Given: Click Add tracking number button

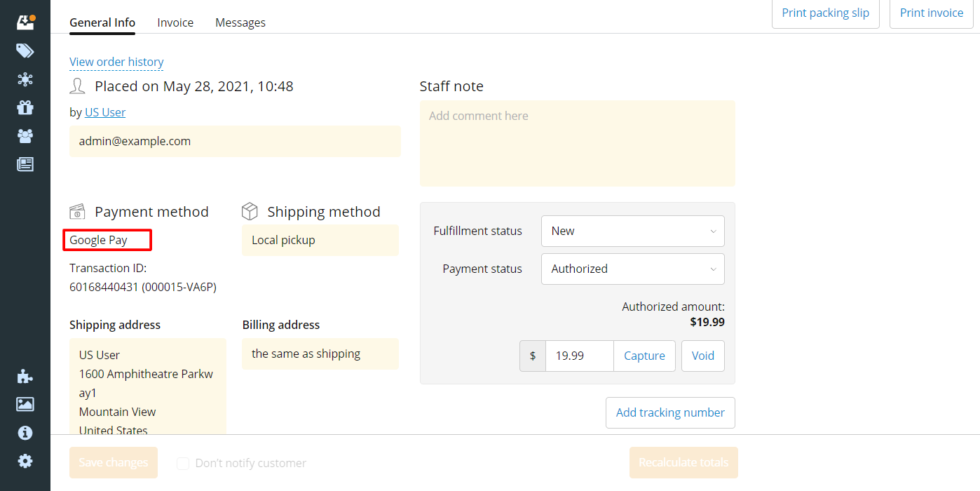Looking at the screenshot, I should tap(670, 412).
